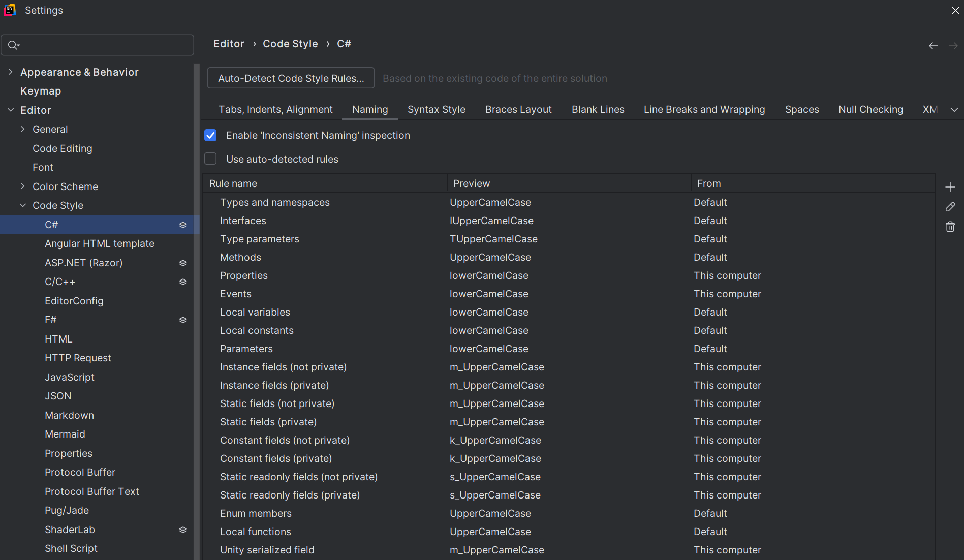Show hidden tabs with dropdown chevron
The width and height of the screenshot is (964, 560).
(954, 110)
